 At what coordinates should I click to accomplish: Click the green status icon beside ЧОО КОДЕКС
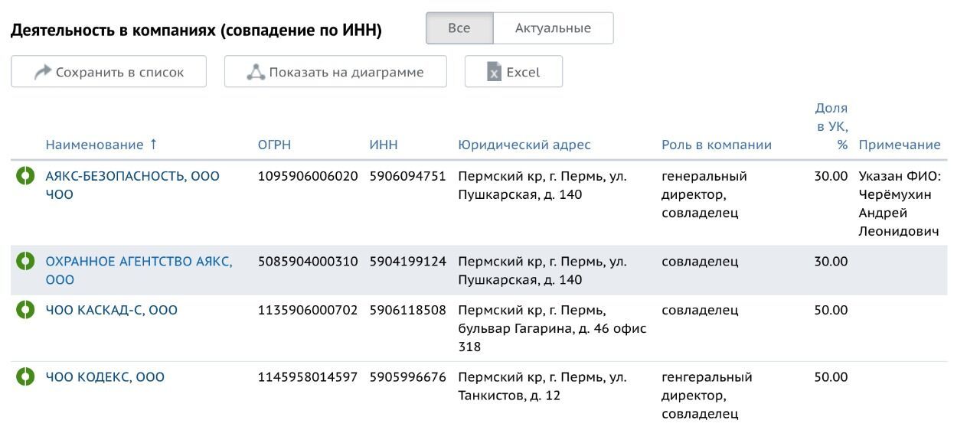click(x=25, y=377)
